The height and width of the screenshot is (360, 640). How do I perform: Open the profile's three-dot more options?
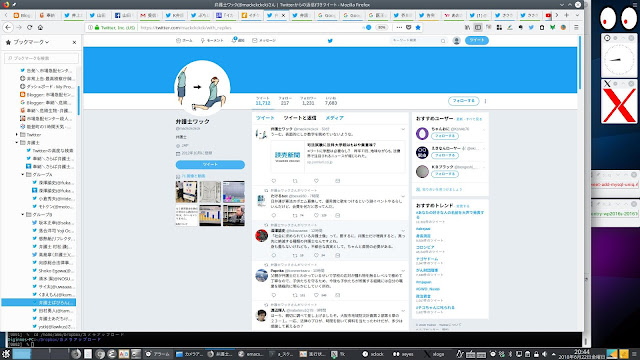point(485,101)
